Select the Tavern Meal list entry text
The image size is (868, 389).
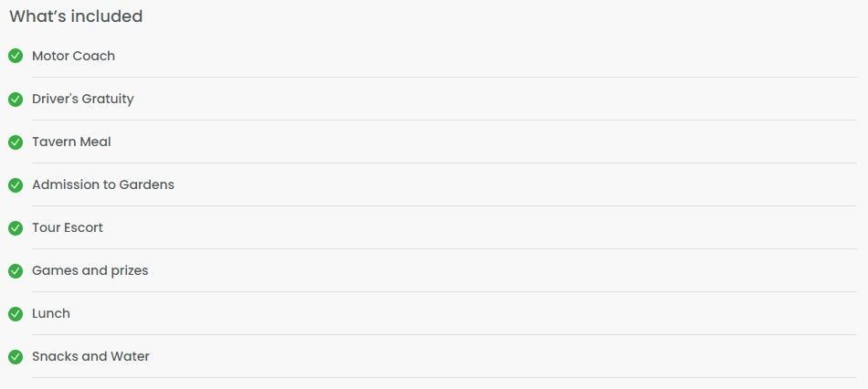pyautogui.click(x=71, y=142)
